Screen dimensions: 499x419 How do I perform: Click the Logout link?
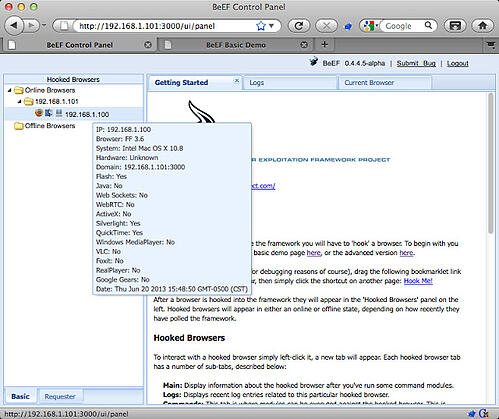[458, 63]
